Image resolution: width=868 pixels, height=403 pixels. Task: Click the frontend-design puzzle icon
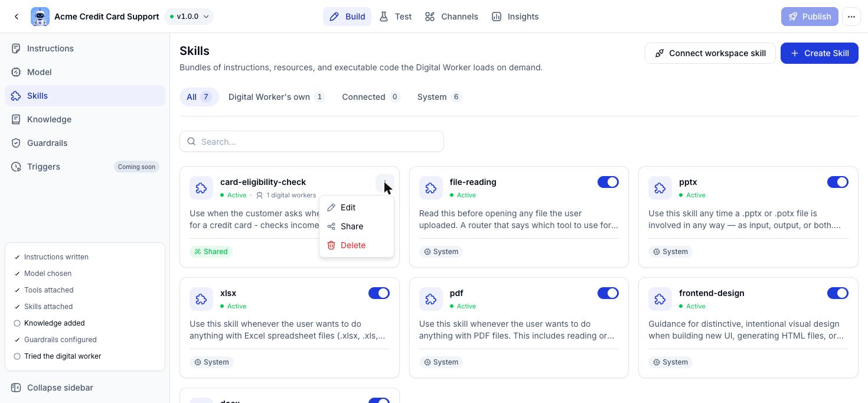pos(660,299)
